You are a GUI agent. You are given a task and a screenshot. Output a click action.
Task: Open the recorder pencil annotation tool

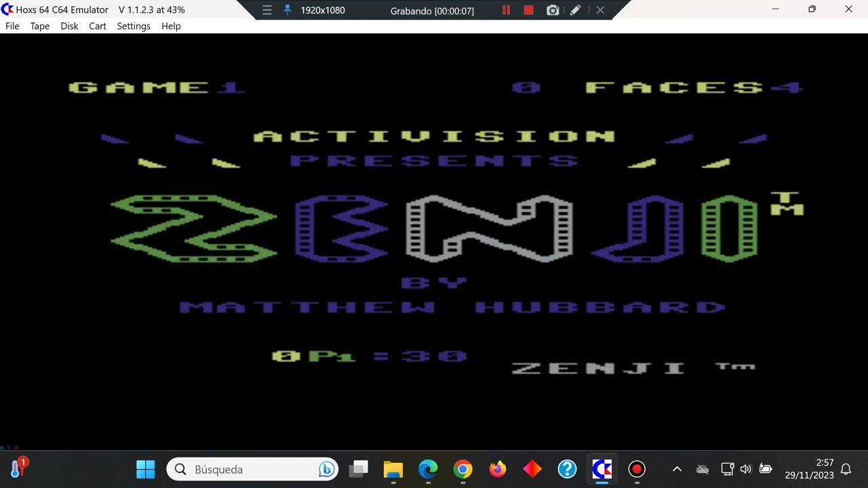tap(575, 10)
